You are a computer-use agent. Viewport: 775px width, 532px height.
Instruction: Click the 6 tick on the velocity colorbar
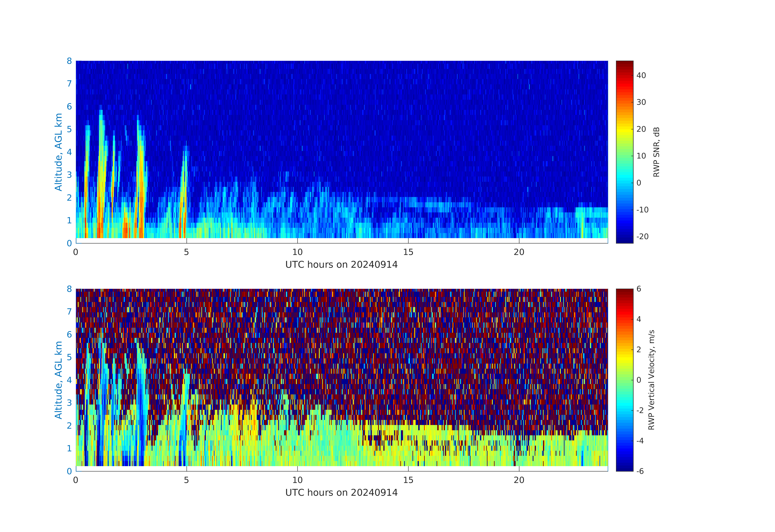[x=639, y=289]
